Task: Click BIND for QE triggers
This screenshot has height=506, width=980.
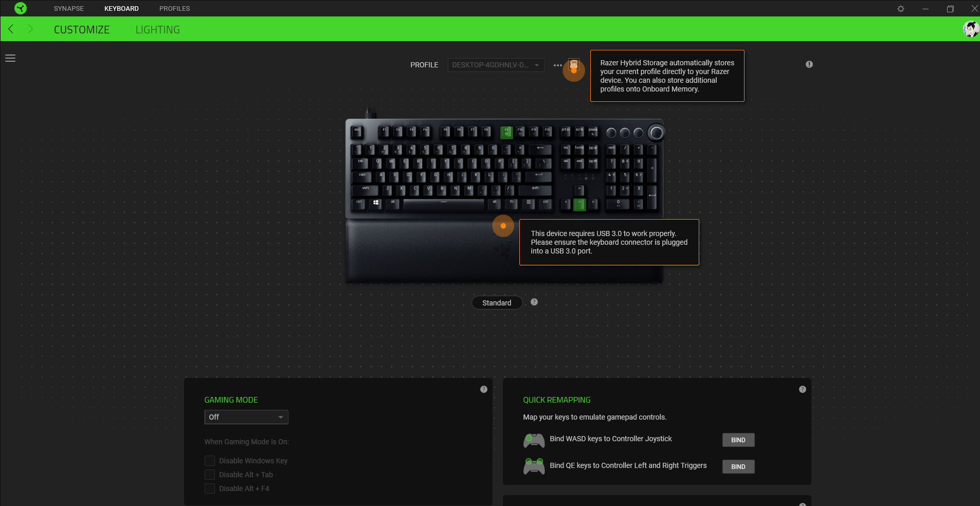Action: click(x=738, y=467)
